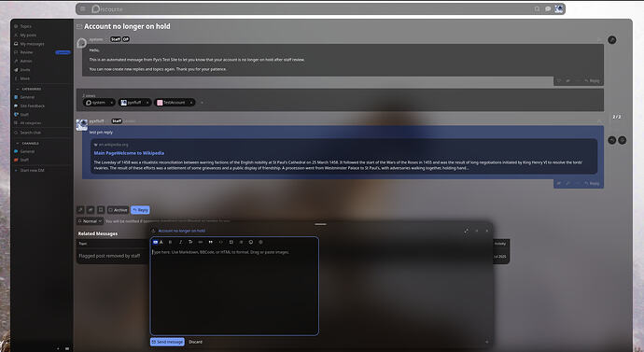Apply bold formatting in composer

click(171, 243)
